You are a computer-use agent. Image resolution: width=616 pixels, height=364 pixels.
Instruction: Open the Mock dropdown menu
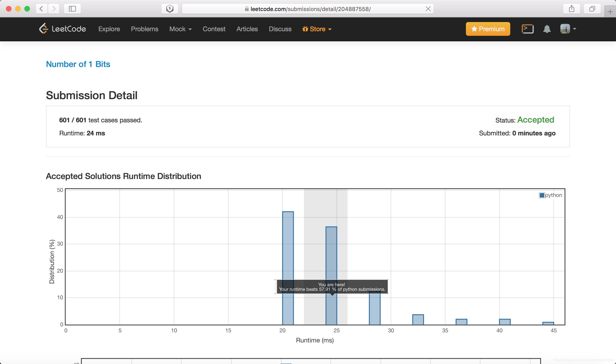(180, 29)
